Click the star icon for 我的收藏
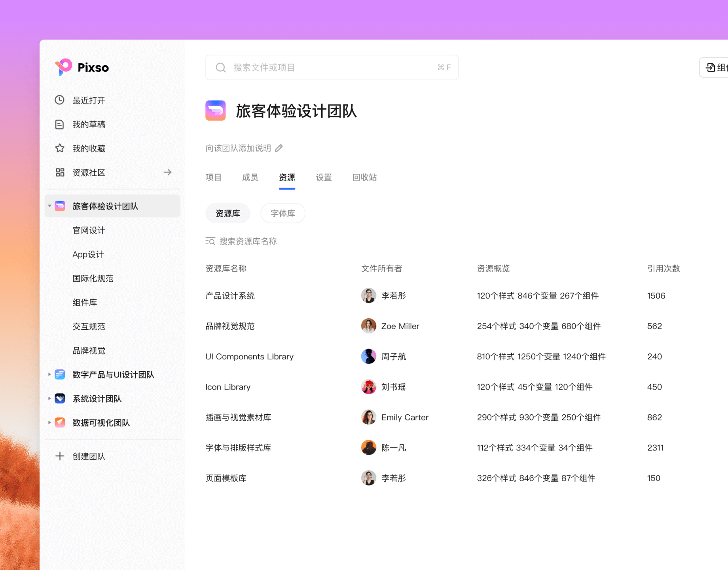728x570 pixels. pos(60,148)
